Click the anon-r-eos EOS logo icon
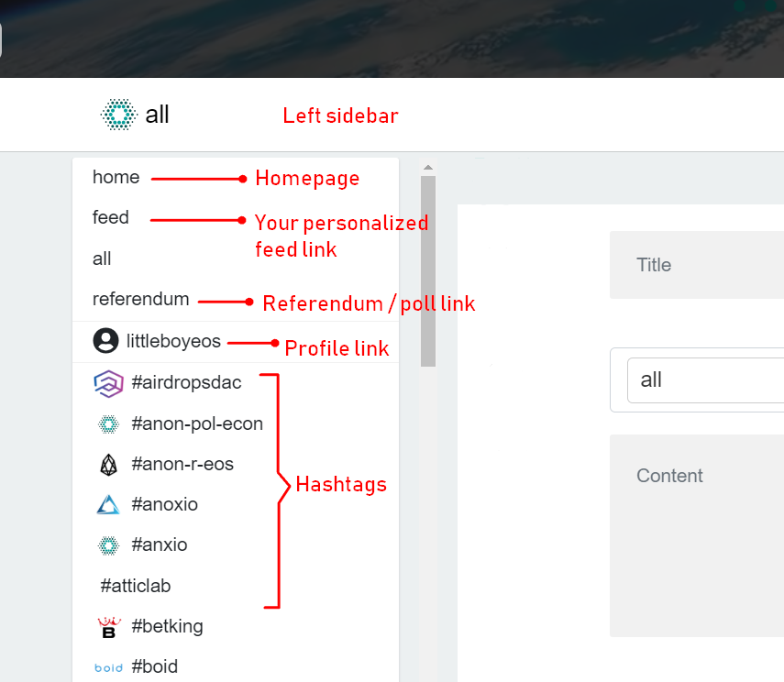This screenshot has width=784, height=682. pos(108,465)
